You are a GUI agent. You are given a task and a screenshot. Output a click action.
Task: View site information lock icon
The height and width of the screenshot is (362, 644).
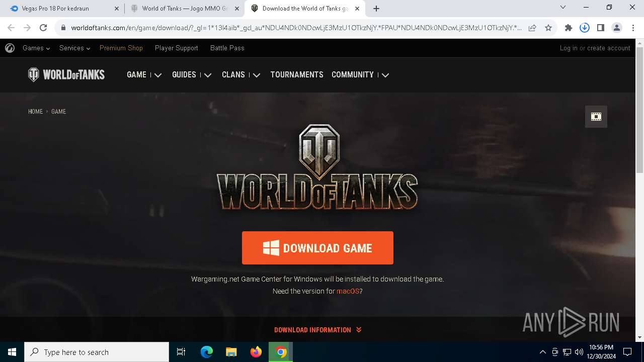[x=63, y=28]
